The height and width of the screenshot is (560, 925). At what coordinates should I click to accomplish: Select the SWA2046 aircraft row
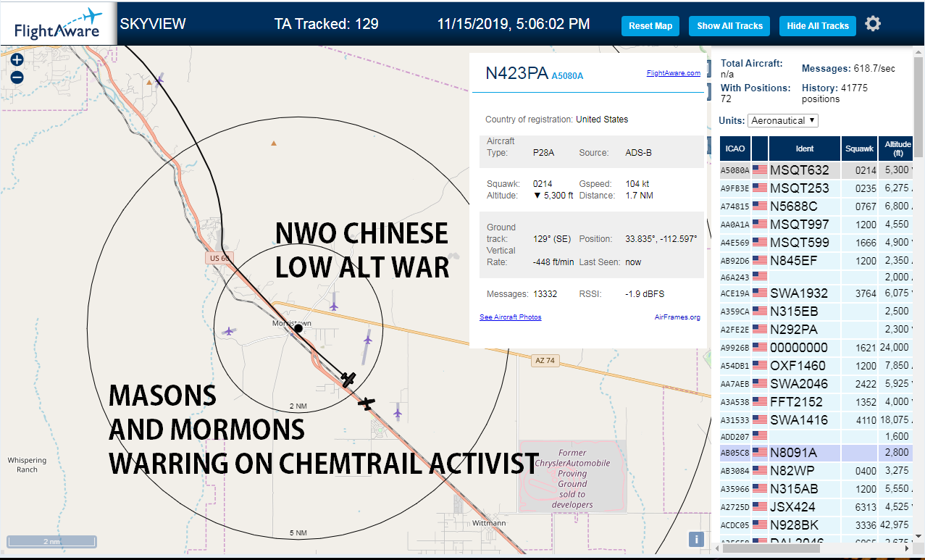point(817,383)
